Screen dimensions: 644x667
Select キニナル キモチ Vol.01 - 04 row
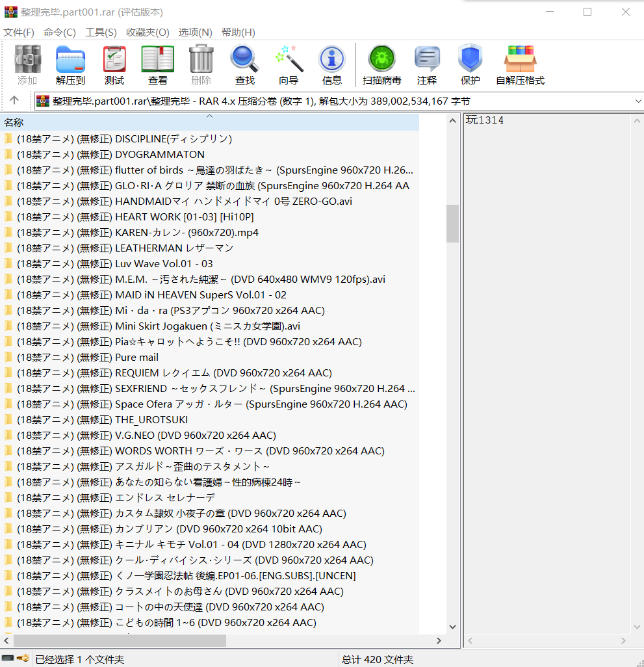[x=209, y=545]
